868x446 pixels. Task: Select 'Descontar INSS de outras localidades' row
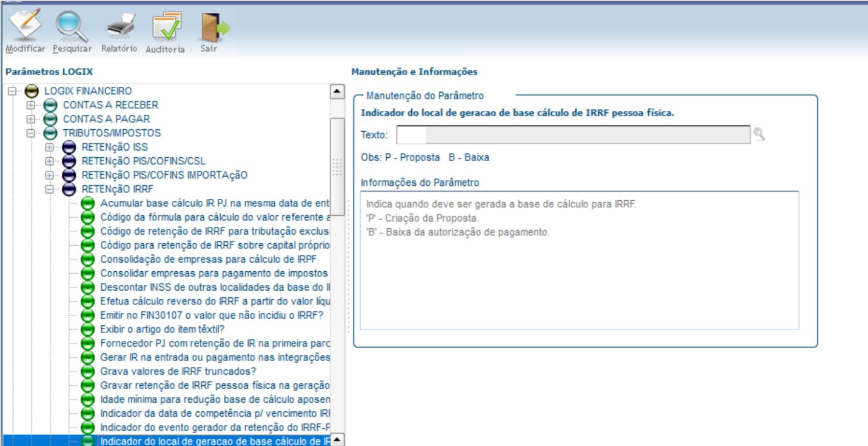point(215,288)
